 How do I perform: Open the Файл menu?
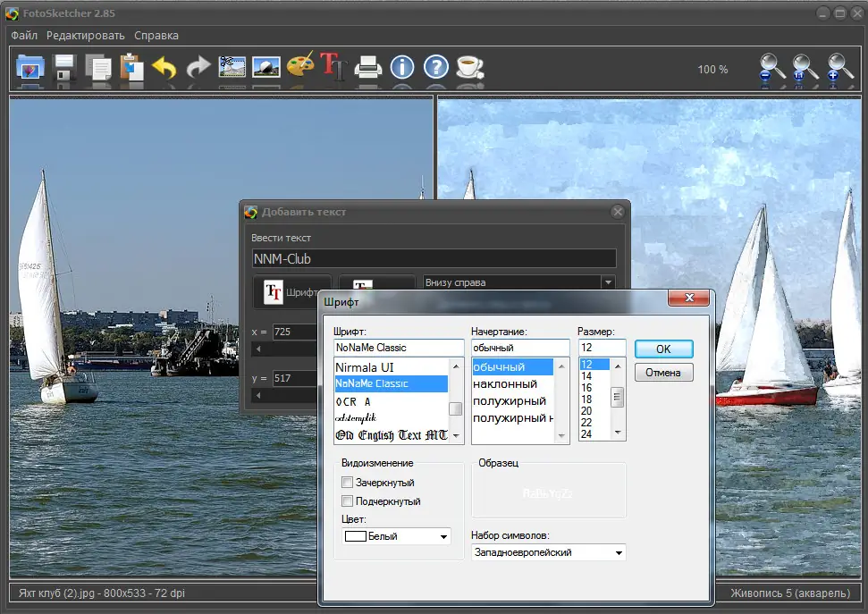(x=24, y=36)
